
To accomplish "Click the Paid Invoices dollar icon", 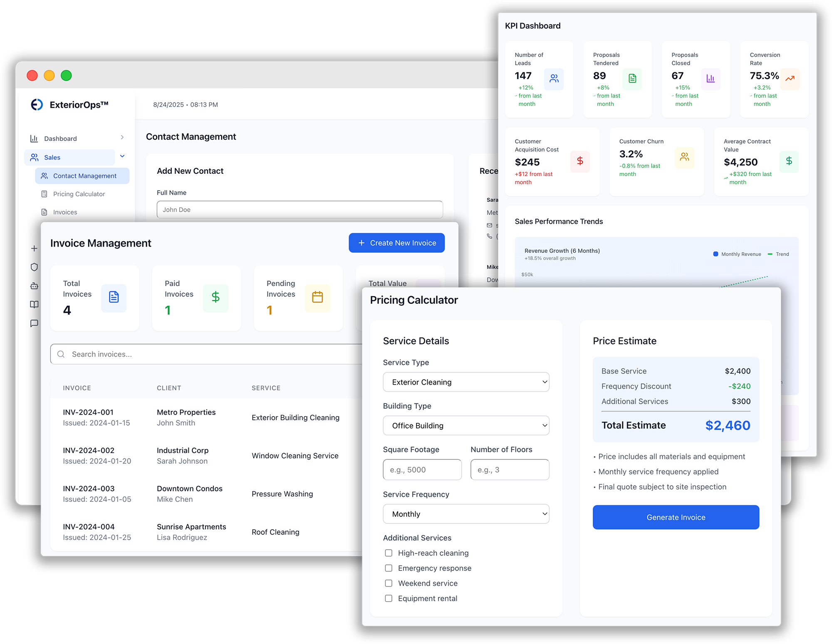I will point(215,297).
